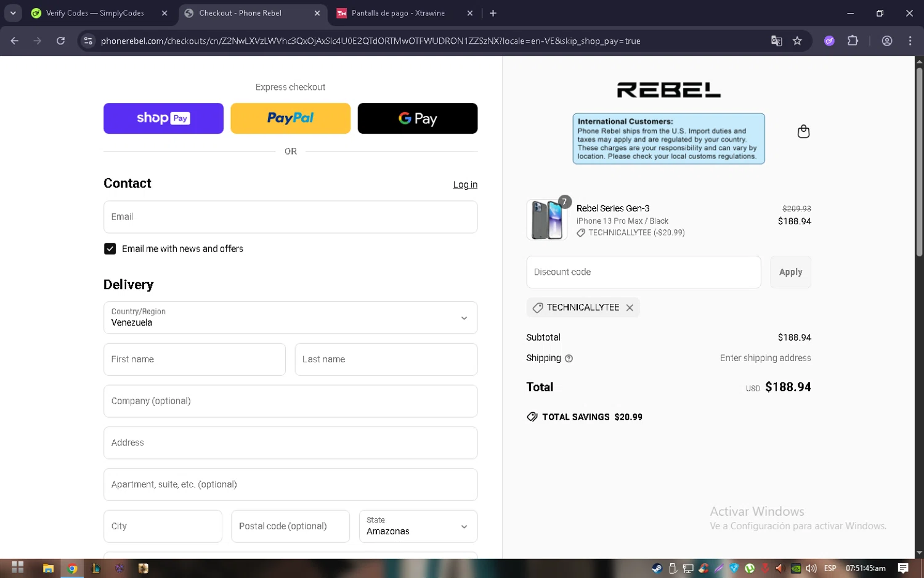This screenshot has height=578, width=924.
Task: Click the Rebel Series Gen-3 product thumbnail
Action: tap(547, 220)
